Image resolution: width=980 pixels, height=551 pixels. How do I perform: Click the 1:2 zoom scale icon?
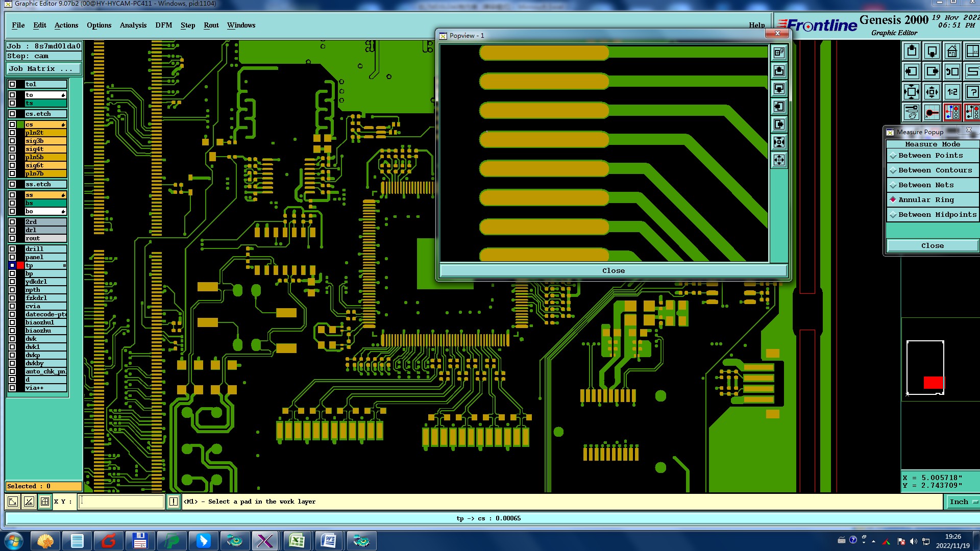[952, 92]
